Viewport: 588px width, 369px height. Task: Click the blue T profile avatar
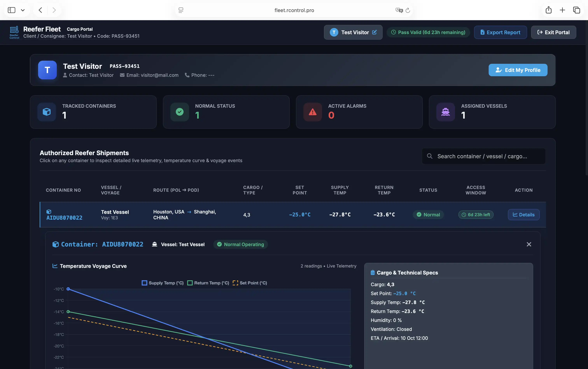pos(47,70)
